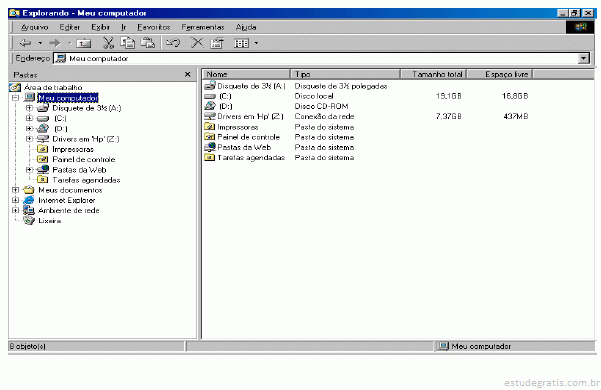Viewport: 601px width, 390px height.
Task: Open the Editar menu
Action: pyautogui.click(x=70, y=27)
